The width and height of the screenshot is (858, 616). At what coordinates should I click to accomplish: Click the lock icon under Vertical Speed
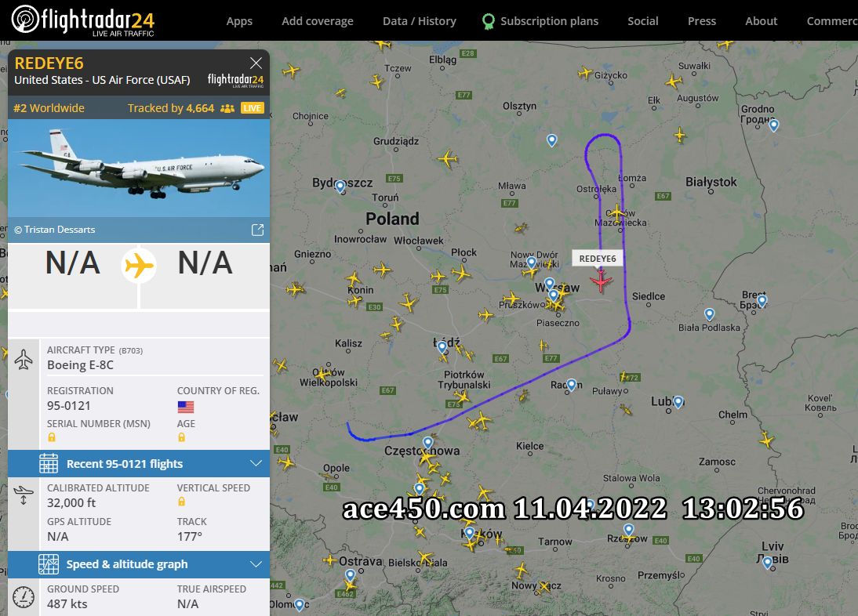pos(181,502)
